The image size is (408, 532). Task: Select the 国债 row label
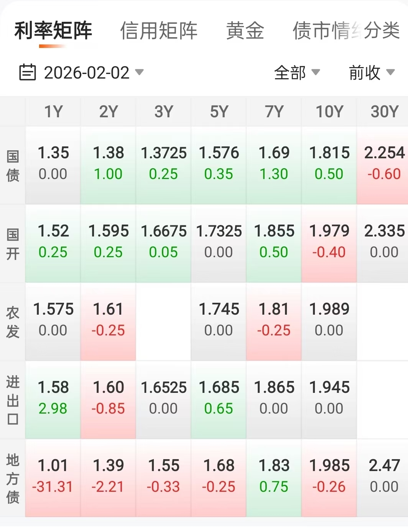coord(13,166)
